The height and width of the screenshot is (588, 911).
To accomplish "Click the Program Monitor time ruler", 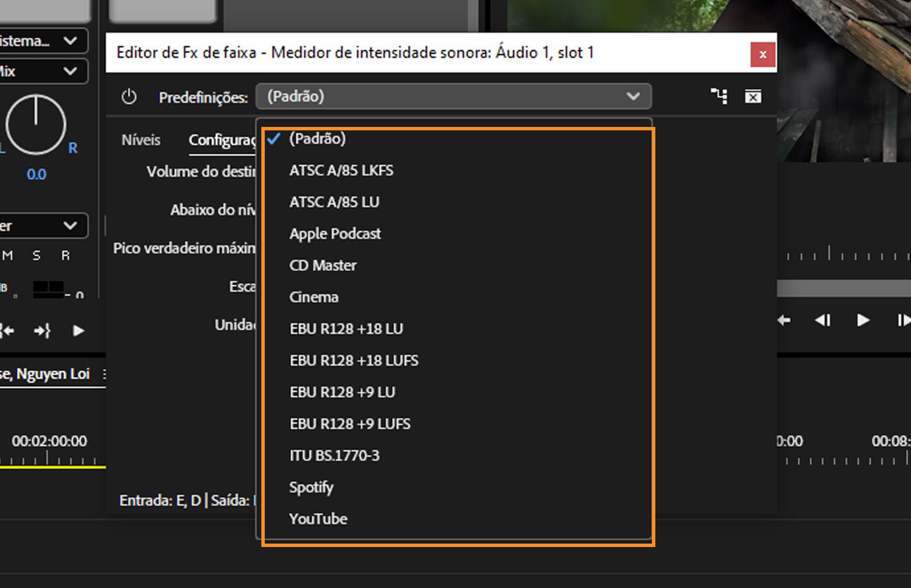I will pos(844,253).
